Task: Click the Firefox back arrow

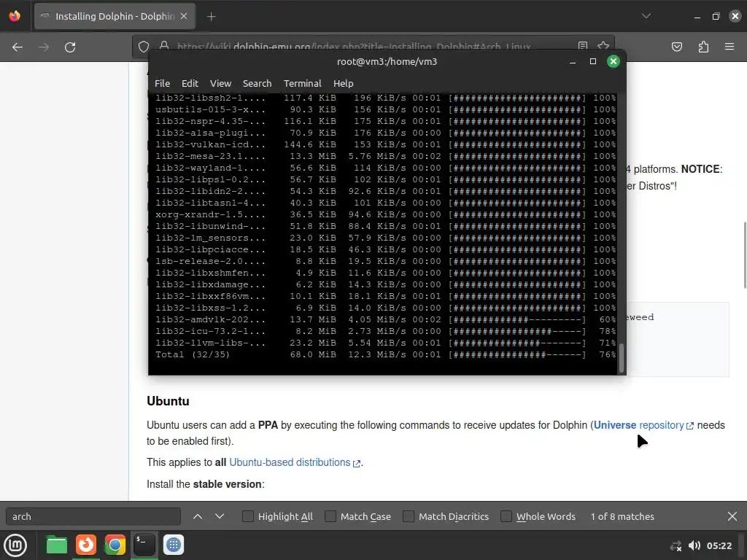Action: pos(18,47)
